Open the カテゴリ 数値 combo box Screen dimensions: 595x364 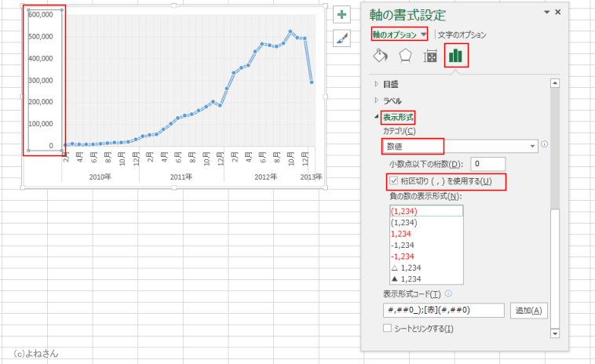pos(460,146)
